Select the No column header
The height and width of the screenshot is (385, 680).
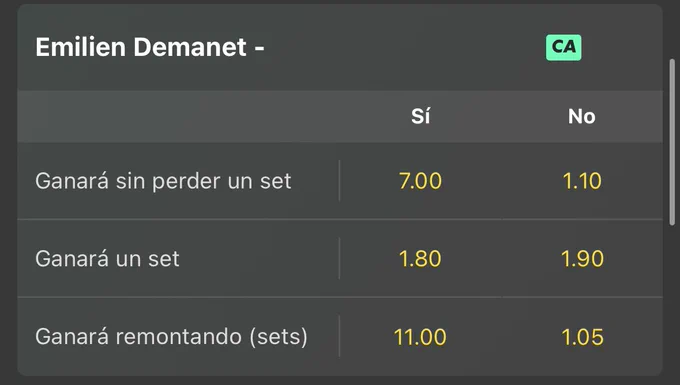(x=582, y=116)
